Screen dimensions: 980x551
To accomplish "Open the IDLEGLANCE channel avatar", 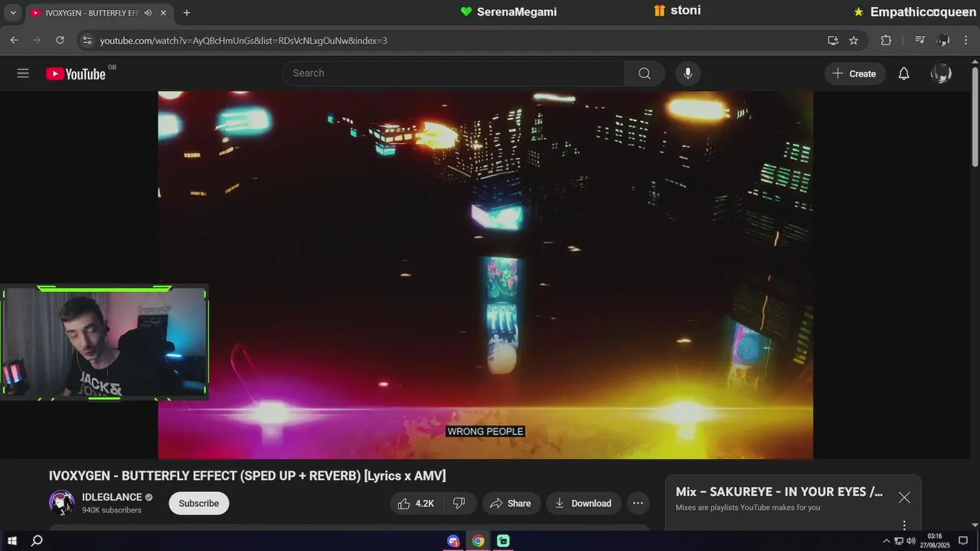I will pos(61,503).
